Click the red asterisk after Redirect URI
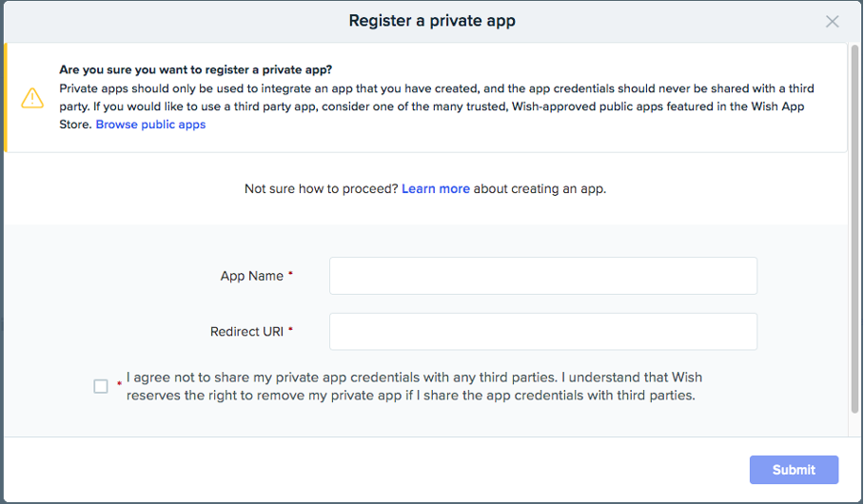 tap(290, 331)
